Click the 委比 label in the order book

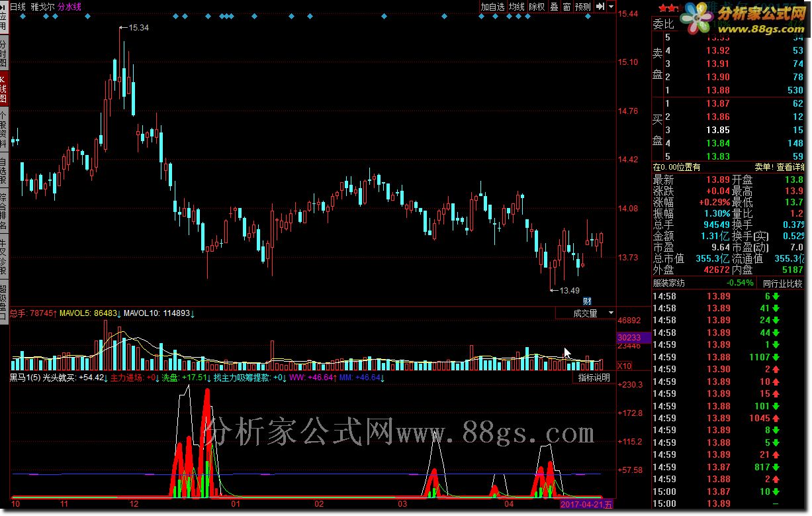click(x=663, y=24)
